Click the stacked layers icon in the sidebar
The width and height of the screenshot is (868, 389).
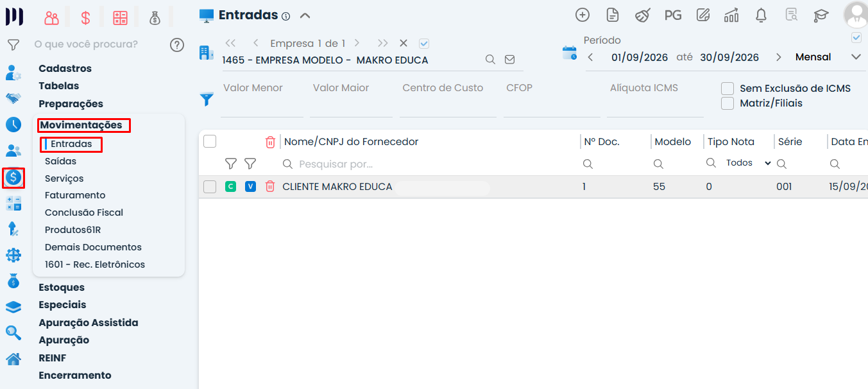pos(13,307)
